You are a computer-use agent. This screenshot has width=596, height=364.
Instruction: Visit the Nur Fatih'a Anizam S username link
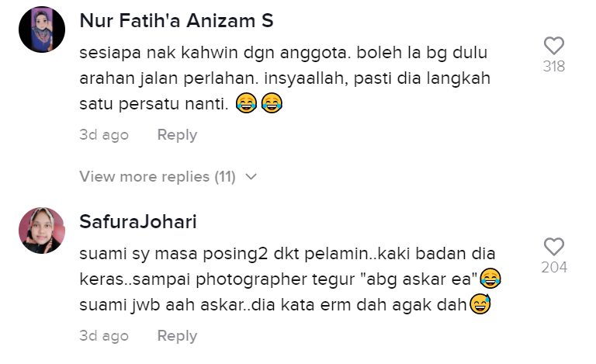point(176,22)
